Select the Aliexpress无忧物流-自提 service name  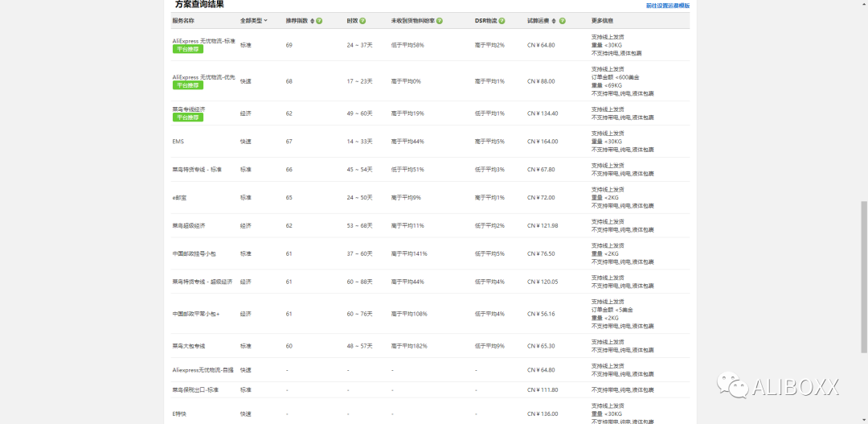203,369
